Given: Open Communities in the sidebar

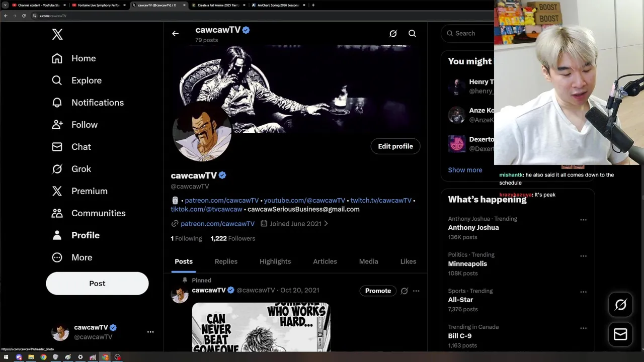Looking at the screenshot, I should point(89,213).
